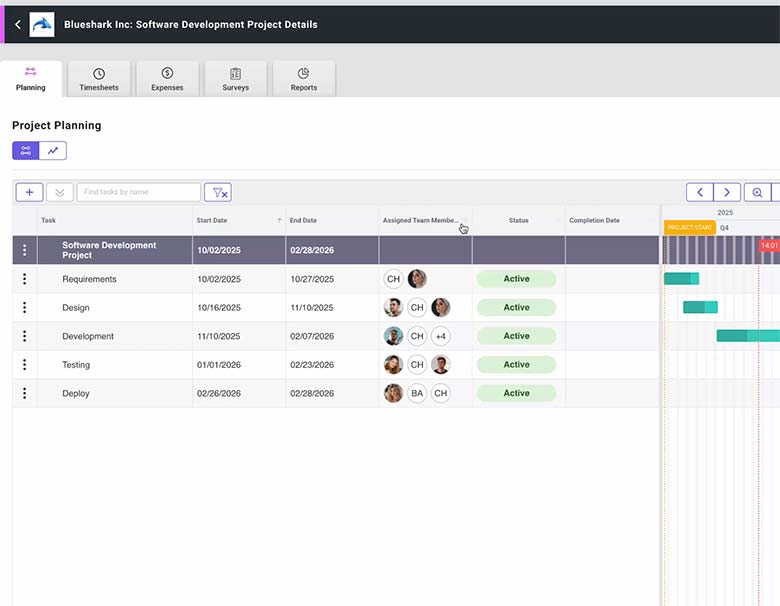Click Testing start date 01/01/2026
Screen dimensions: 780x606
pyautogui.click(x=219, y=365)
